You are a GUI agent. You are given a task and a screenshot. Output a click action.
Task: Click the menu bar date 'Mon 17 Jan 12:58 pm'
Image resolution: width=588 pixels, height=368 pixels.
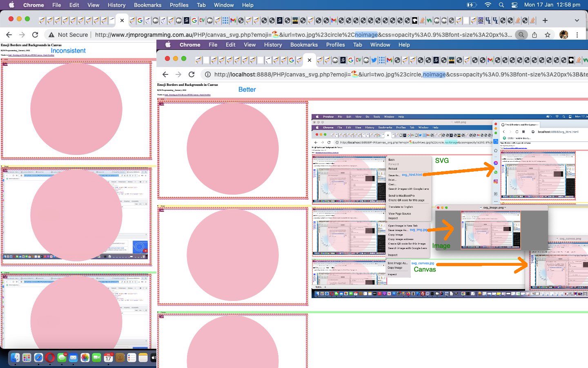(x=552, y=5)
